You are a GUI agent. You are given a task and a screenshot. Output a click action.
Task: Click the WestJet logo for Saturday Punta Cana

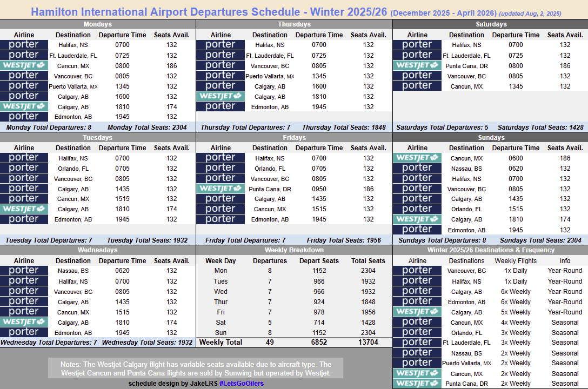417,65
